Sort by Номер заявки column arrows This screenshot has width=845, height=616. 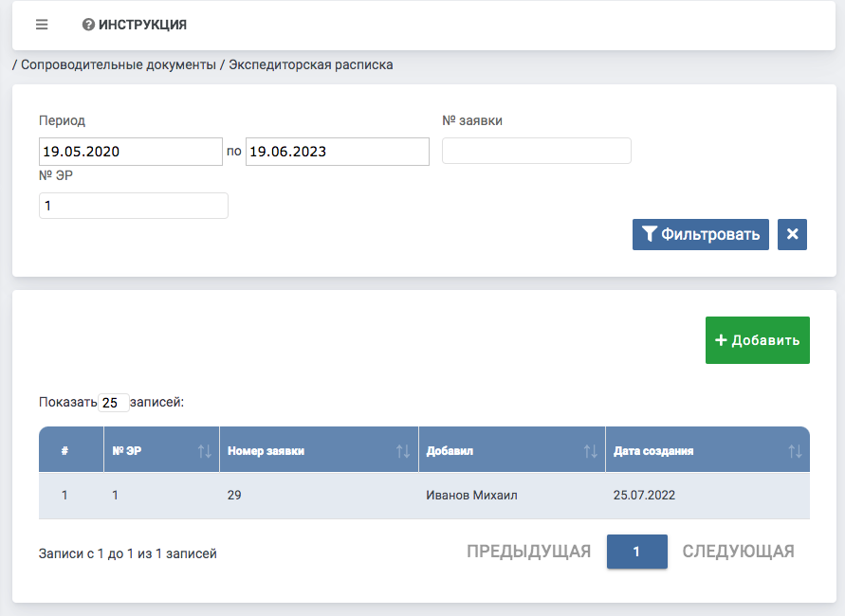(403, 451)
